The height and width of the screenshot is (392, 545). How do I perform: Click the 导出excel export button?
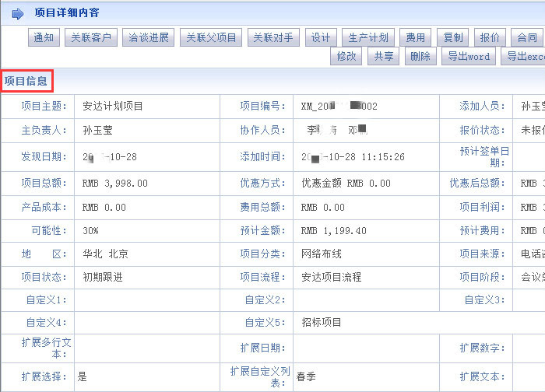coord(523,56)
